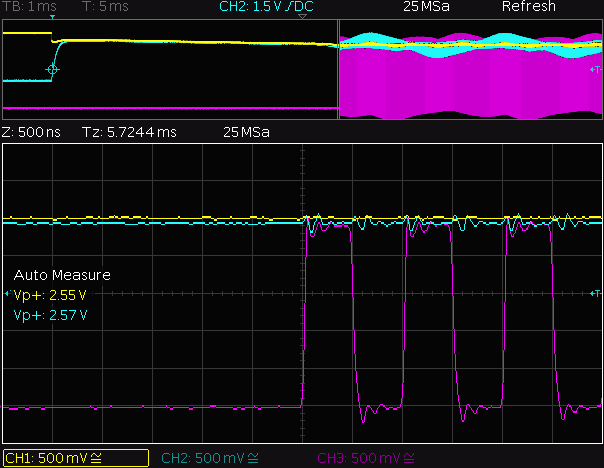This screenshot has width=604, height=468.
Task: Click the hollow zoom position triangle marker
Action: (302, 17)
